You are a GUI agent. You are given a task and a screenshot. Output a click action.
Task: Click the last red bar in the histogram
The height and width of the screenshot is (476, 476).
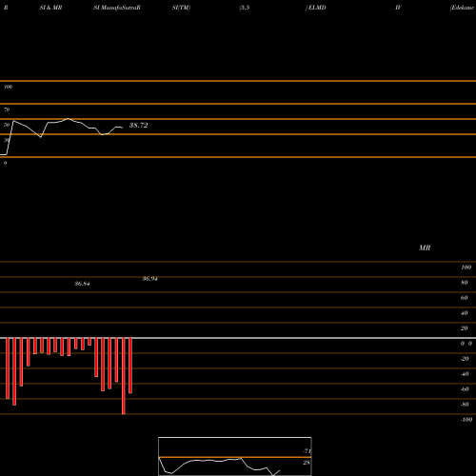[130, 366]
